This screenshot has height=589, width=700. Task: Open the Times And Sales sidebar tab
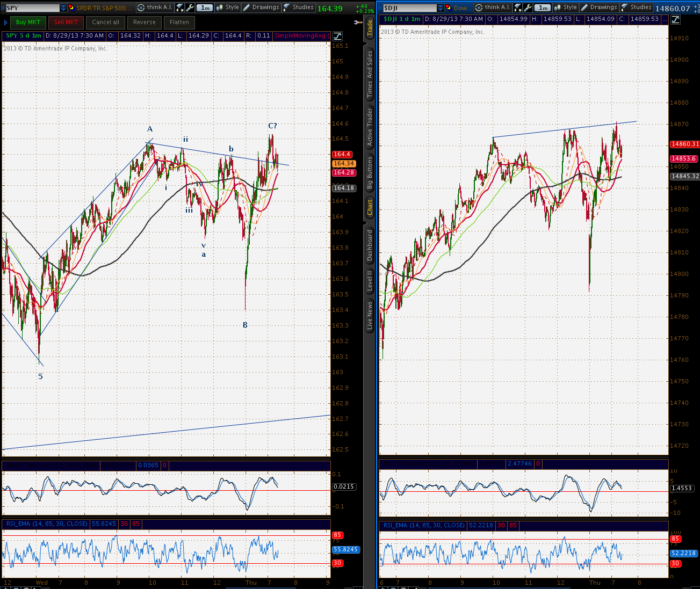[x=370, y=75]
